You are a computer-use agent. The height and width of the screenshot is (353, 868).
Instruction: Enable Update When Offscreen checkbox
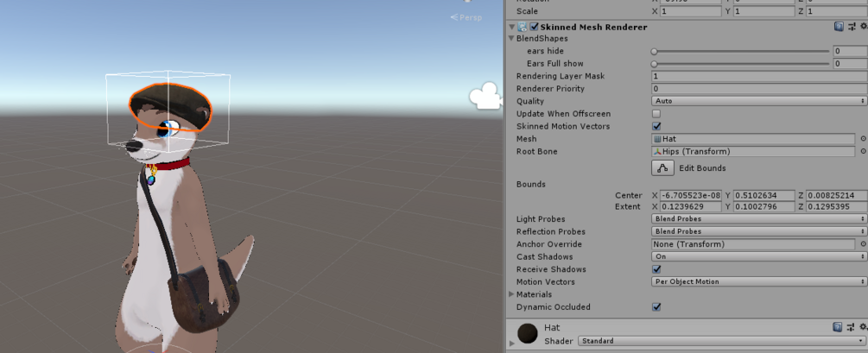pos(656,114)
